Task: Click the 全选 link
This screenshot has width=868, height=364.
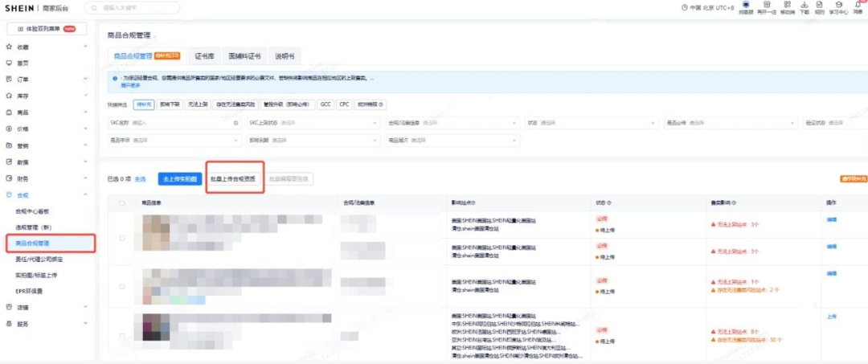Action: click(140, 179)
